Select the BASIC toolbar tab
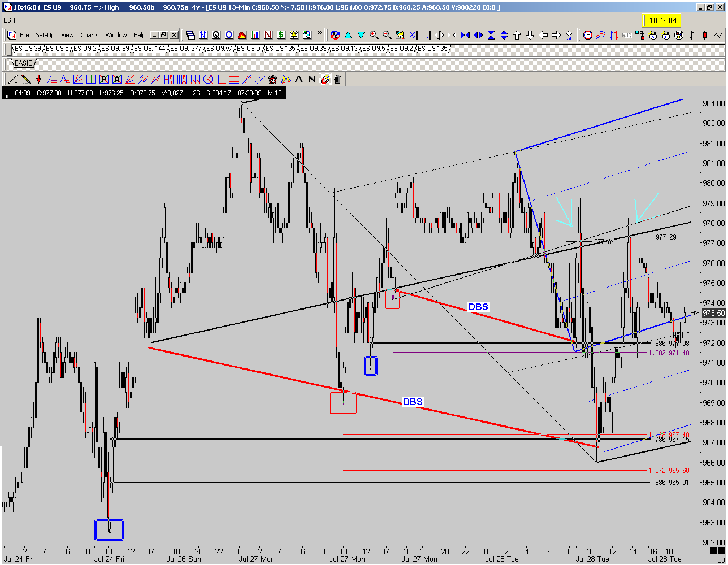The image size is (728, 565). (x=24, y=63)
